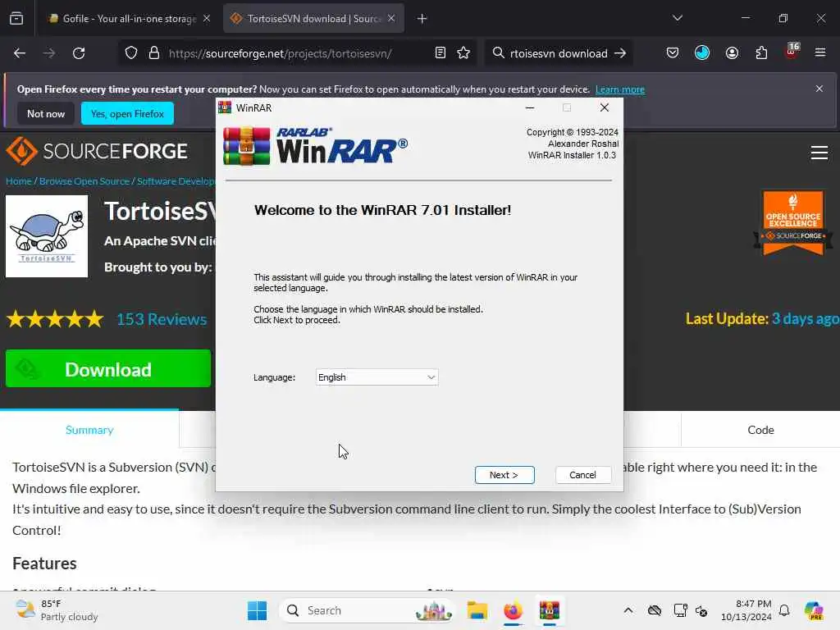The image size is (840, 630).
Task: Open the Windows Start menu
Action: (257, 610)
